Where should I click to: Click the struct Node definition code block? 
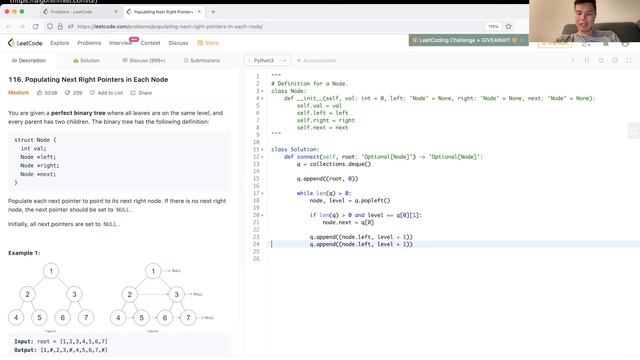click(x=119, y=161)
